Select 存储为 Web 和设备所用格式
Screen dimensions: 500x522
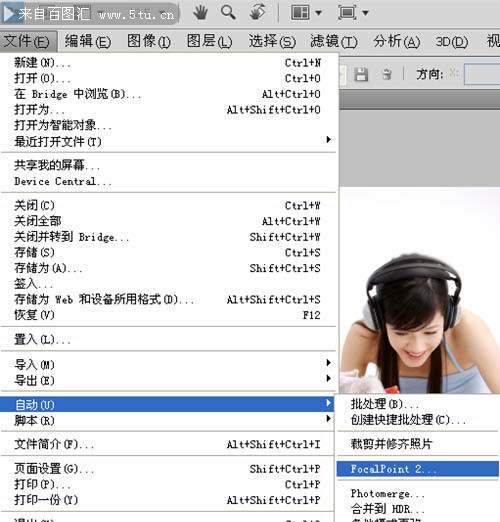tap(168, 299)
